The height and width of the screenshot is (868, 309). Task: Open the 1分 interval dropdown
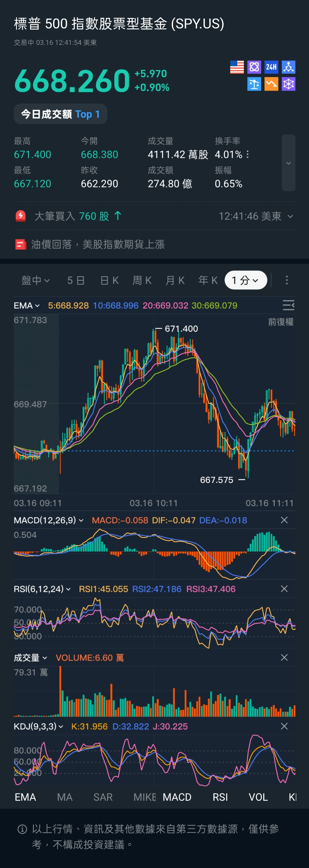coord(246,280)
